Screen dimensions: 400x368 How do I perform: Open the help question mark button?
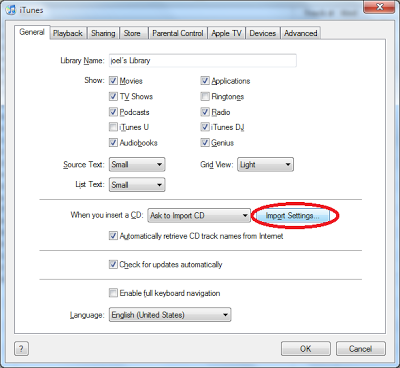[x=22, y=349]
